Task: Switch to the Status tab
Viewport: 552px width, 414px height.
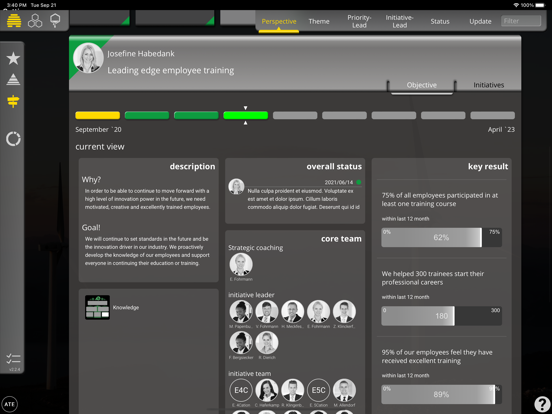Action: point(440,21)
